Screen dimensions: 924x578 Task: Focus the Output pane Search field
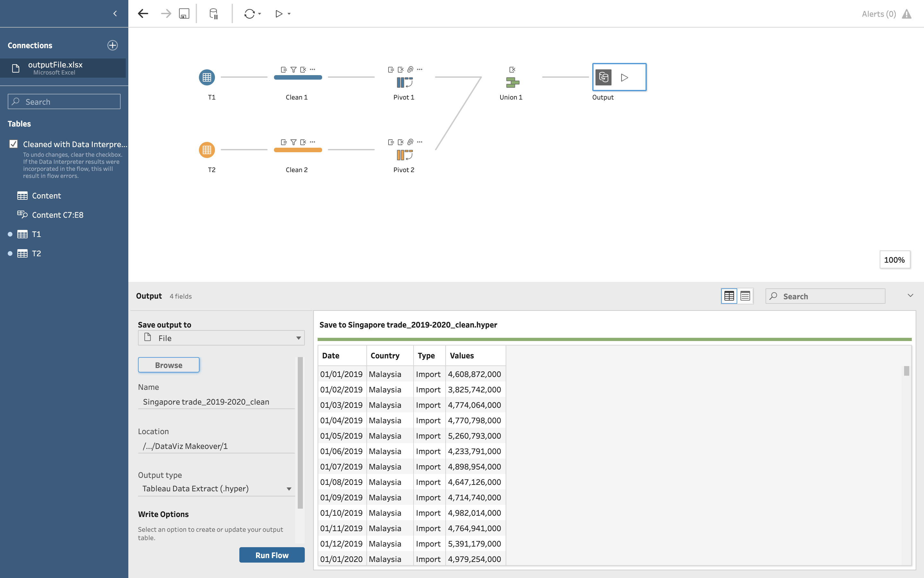coord(825,296)
